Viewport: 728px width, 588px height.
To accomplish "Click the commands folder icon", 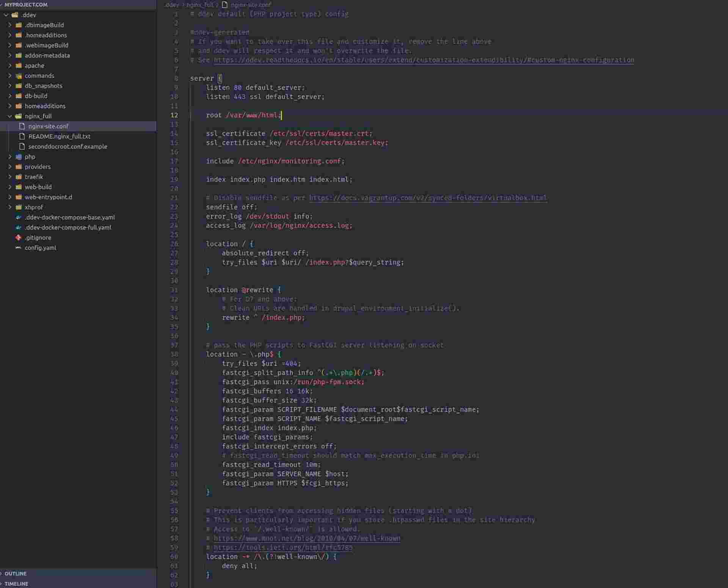I will tap(19, 76).
